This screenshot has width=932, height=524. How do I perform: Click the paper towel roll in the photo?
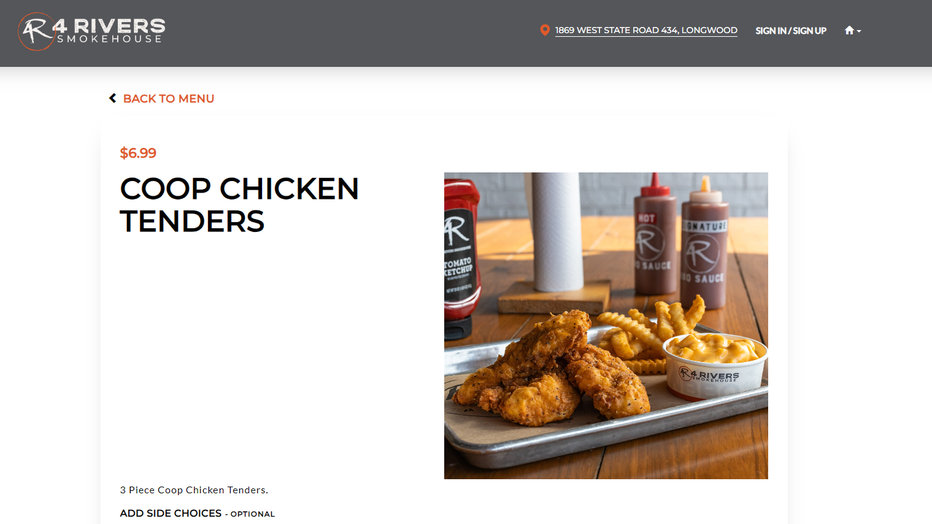[557, 232]
